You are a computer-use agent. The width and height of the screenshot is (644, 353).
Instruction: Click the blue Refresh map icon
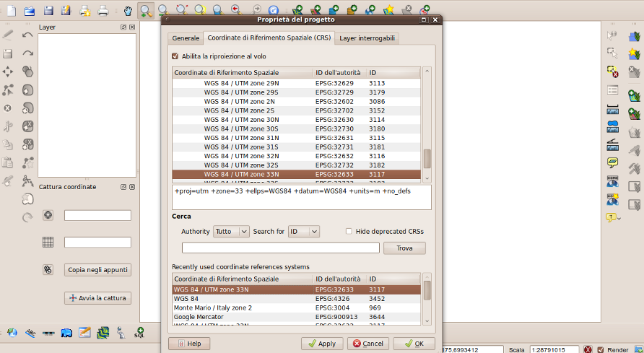pyautogui.click(x=273, y=10)
